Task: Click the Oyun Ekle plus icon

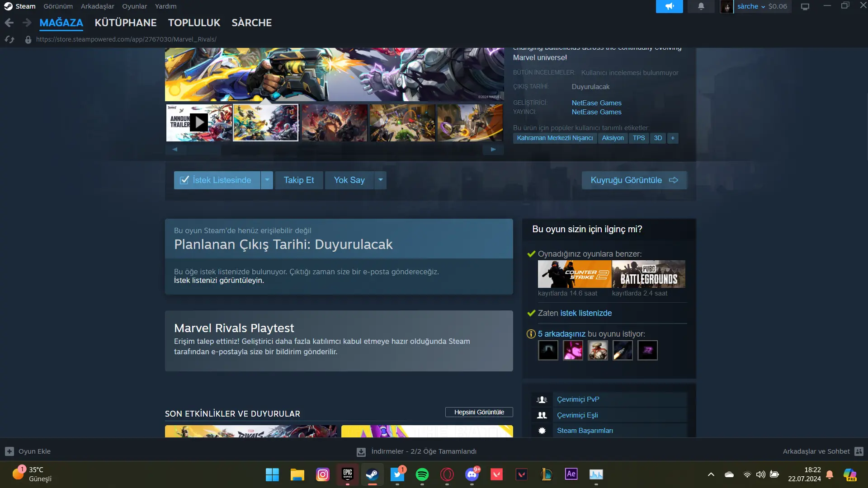Action: click(9, 451)
